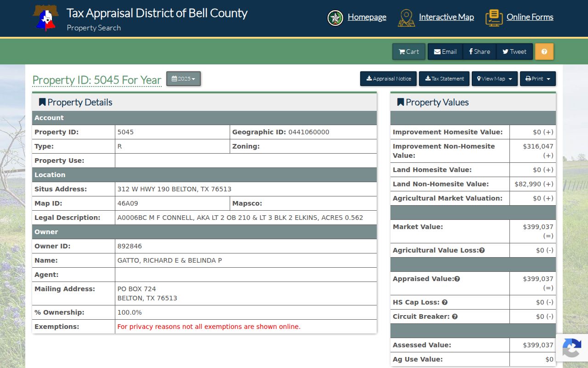Image resolution: width=588 pixels, height=368 pixels.
Task: Tweet this property page
Action: [x=514, y=52]
